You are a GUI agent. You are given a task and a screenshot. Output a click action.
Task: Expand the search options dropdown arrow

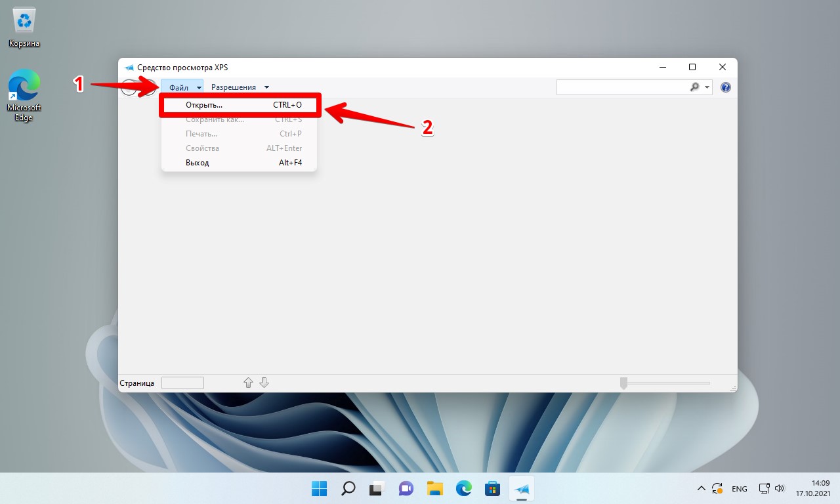707,87
